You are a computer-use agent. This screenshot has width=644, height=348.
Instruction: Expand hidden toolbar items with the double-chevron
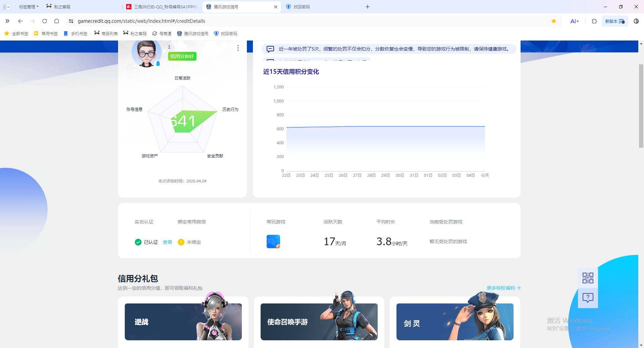point(7,21)
